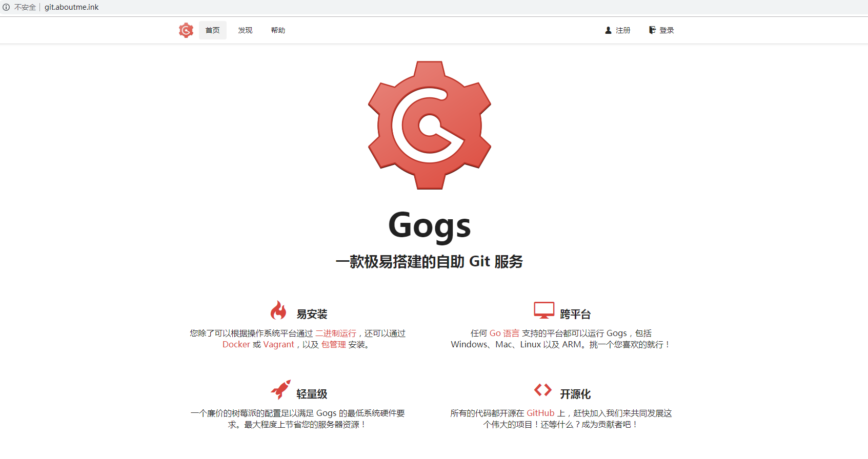Click the large Gogs gear logo
Image resolution: width=868 pixels, height=459 pixels.
[430, 126]
